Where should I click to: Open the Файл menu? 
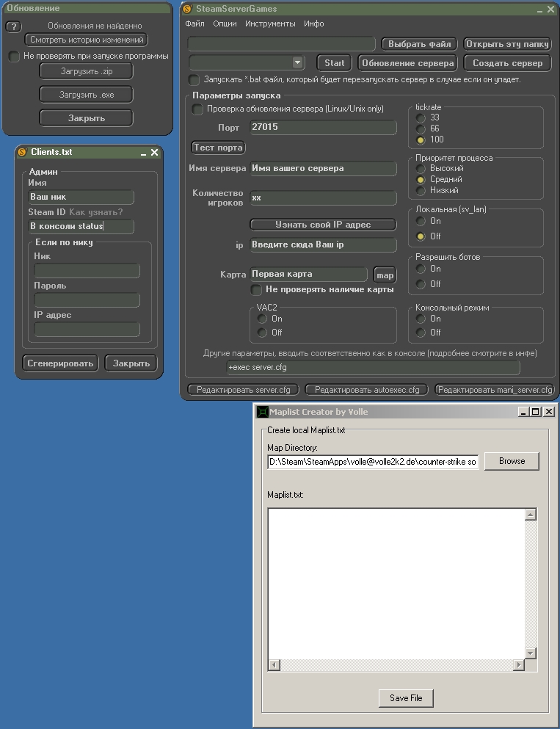click(x=194, y=23)
